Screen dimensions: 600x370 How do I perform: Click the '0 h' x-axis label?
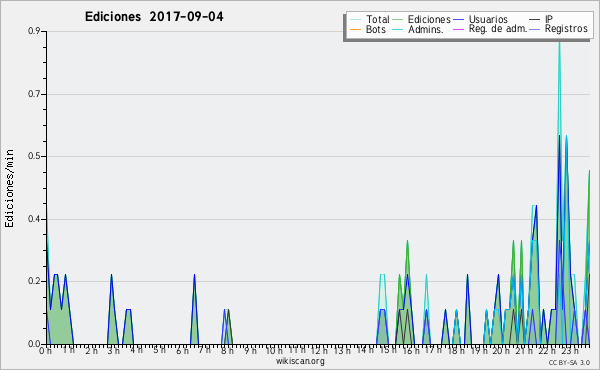click(x=45, y=351)
